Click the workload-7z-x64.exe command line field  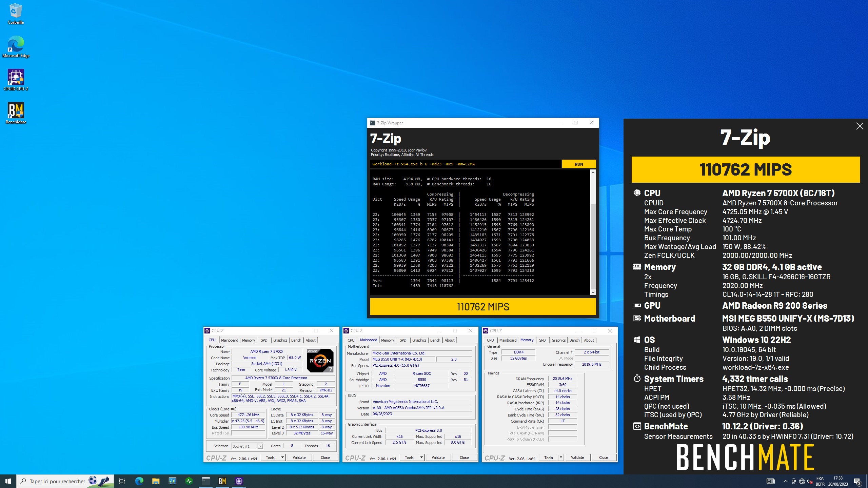(x=465, y=164)
